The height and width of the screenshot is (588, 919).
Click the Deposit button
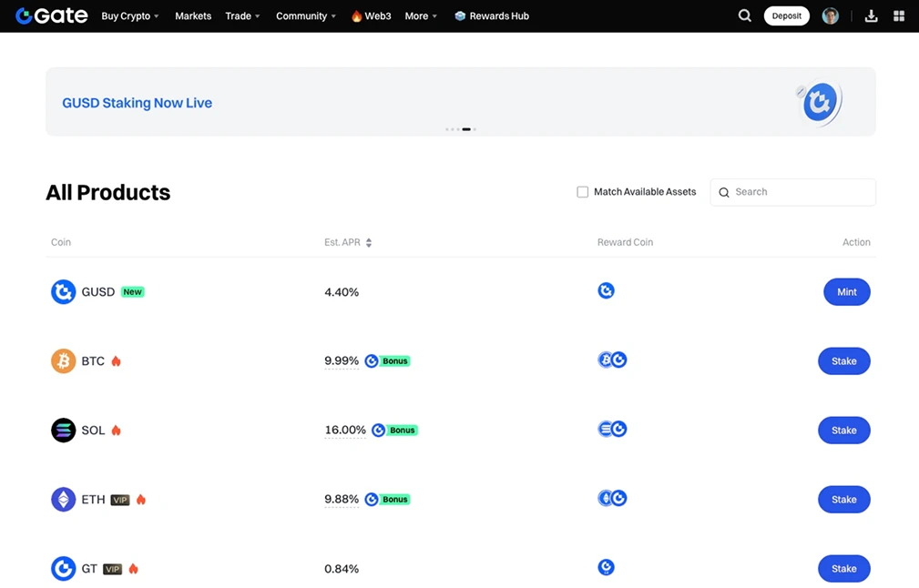tap(787, 15)
